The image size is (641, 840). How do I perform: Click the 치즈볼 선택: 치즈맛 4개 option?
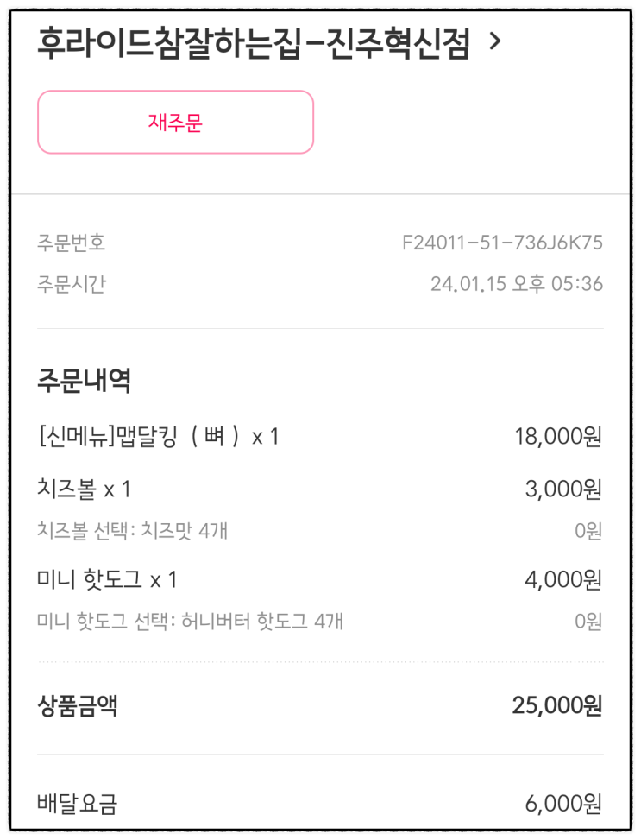tap(133, 529)
